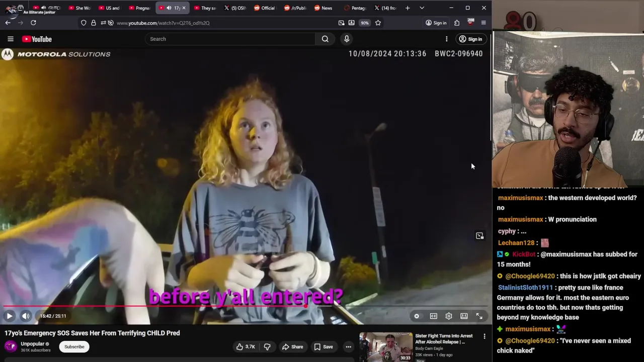Image resolution: width=644 pixels, height=362 pixels.
Task: Open miniplayer overlay icon on video
Action: click(479, 236)
